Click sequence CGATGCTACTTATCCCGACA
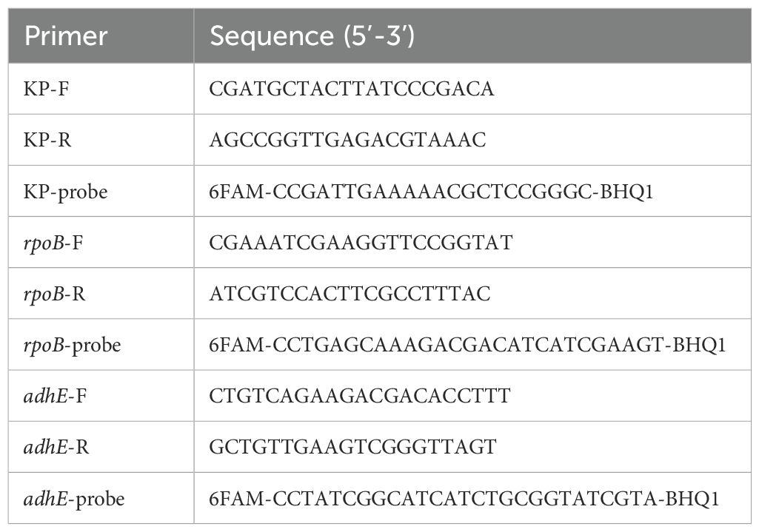Viewport: 759px width, 532px height. tap(352, 90)
